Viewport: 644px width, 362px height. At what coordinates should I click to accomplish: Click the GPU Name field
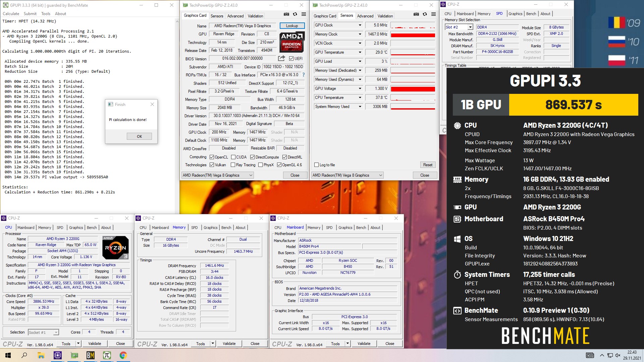tap(243, 26)
